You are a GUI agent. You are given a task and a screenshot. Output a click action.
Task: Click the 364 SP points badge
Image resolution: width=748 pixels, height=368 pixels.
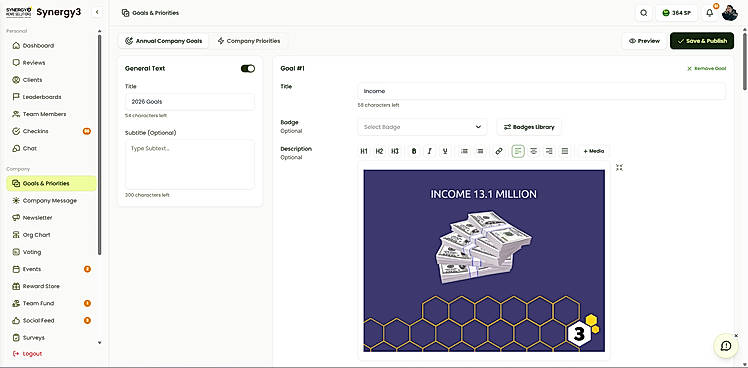coord(676,13)
